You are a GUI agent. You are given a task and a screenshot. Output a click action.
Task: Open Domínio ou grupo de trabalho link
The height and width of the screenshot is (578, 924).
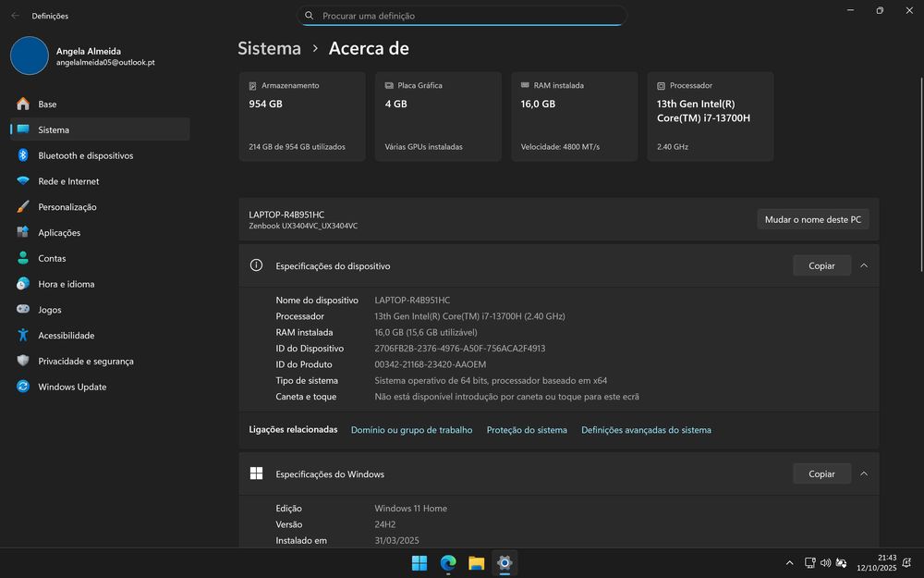(x=411, y=430)
